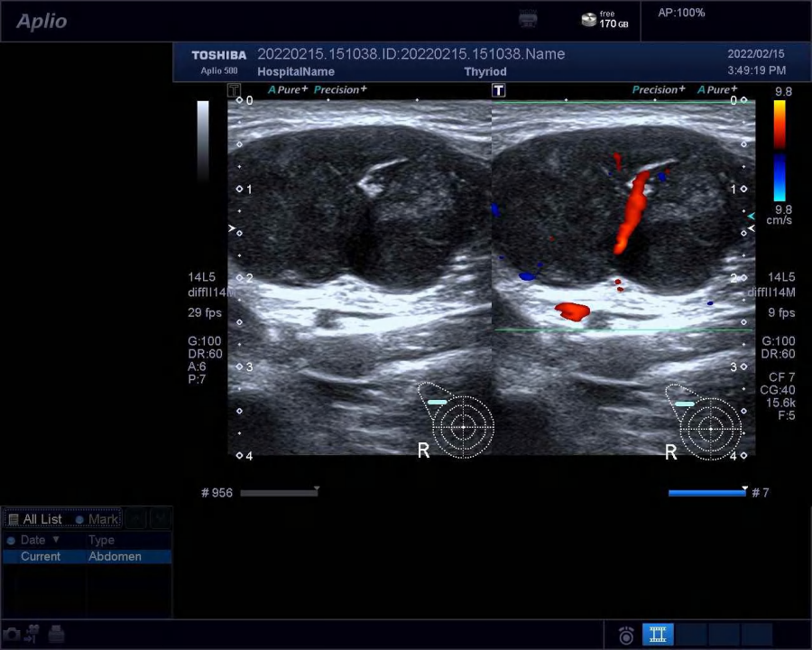Viewport: 812px width, 650px height.
Task: Click the HospitalName label
Action: 296,71
